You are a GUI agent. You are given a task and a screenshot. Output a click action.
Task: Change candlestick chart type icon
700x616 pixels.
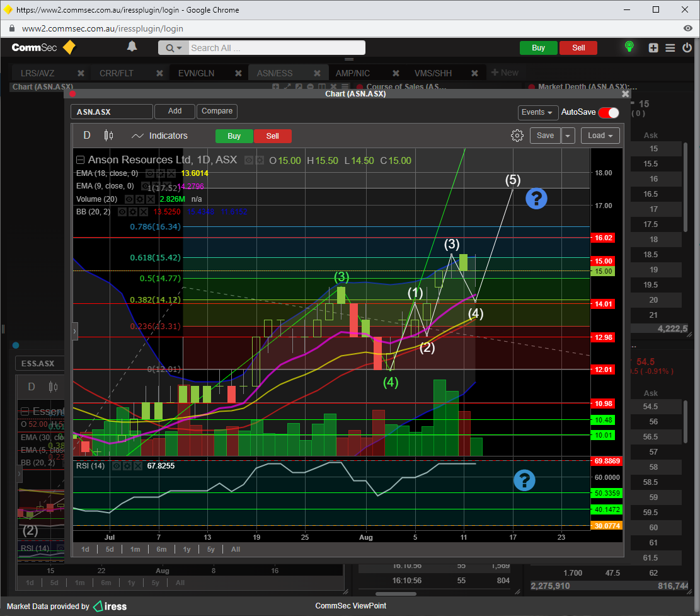pyautogui.click(x=108, y=136)
